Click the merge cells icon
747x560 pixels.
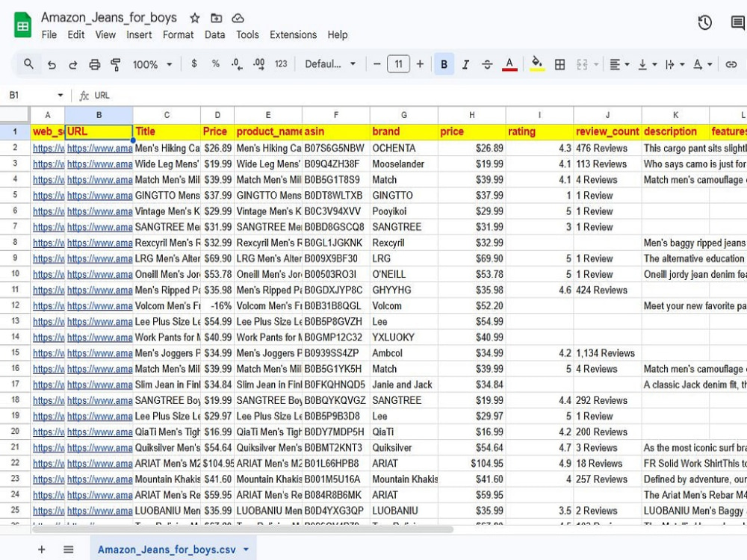click(582, 64)
